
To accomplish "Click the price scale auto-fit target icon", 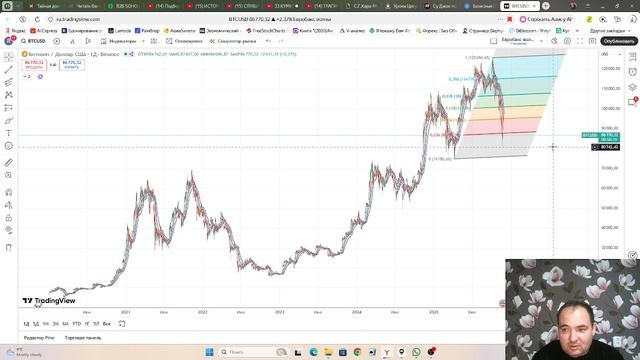I will click(632, 256).
